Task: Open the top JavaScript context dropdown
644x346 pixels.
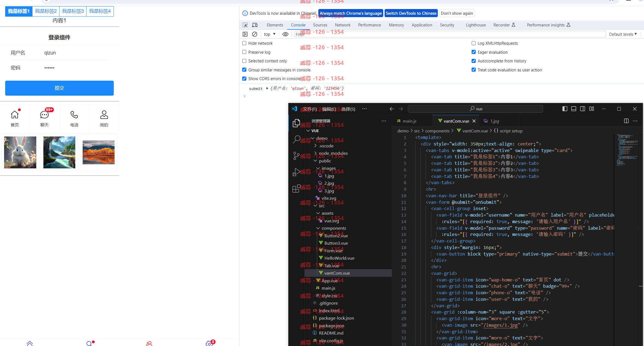Action: click(269, 34)
